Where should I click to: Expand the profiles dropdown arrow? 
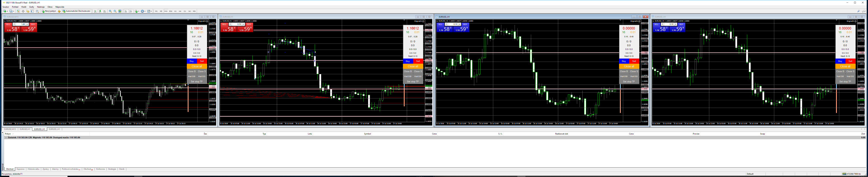click(14, 11)
